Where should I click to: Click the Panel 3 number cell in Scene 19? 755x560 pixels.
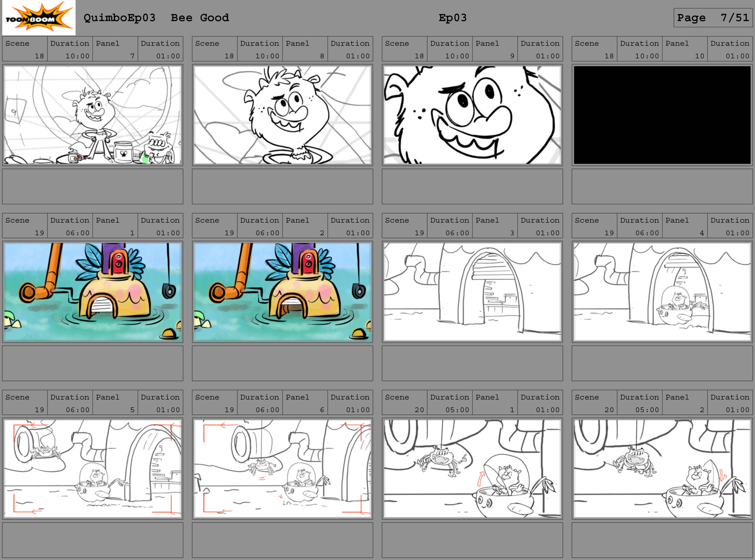(x=495, y=226)
